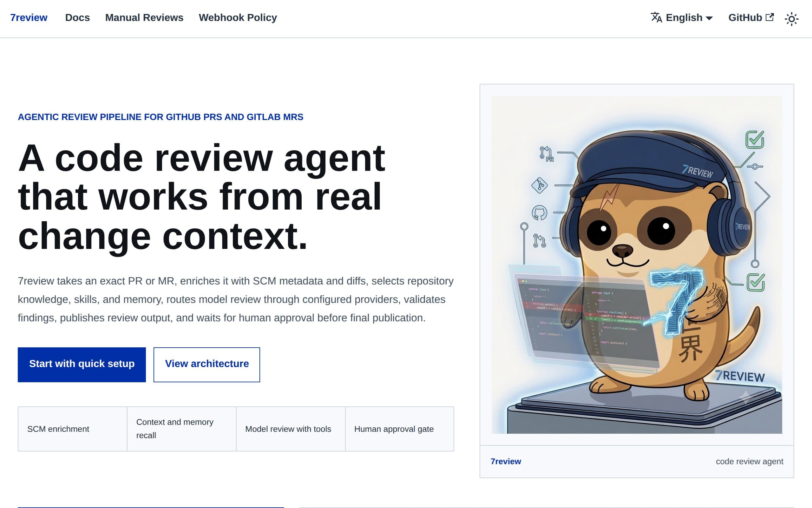This screenshot has width=812, height=508.
Task: Click the 7review mascot illustration
Action: coord(637,265)
